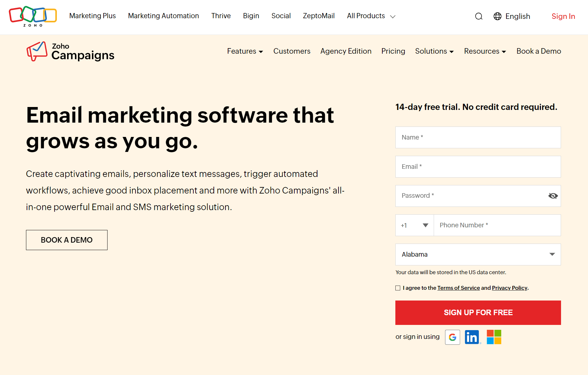The width and height of the screenshot is (588, 375).
Task: Open the Privacy Policy link
Action: (509, 288)
